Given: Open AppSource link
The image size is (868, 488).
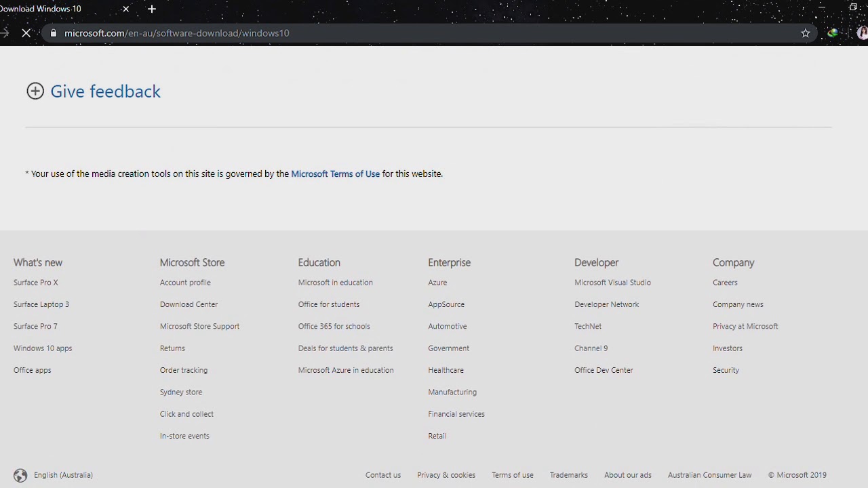Looking at the screenshot, I should coord(446,304).
